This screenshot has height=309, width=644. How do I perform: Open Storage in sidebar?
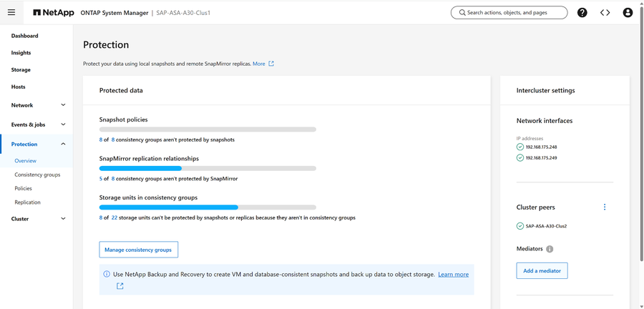point(21,70)
